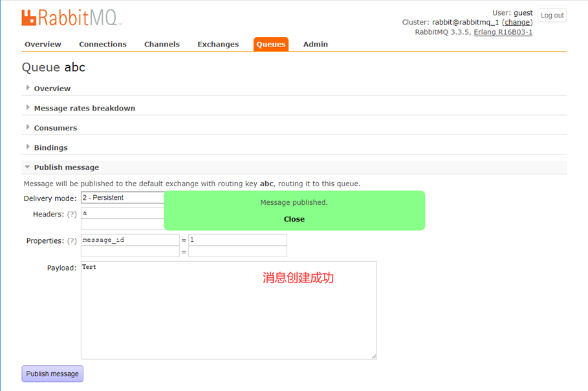Viewport: 588px width, 391px height.
Task: Click the Payload textarea resize handle
Action: (374, 357)
